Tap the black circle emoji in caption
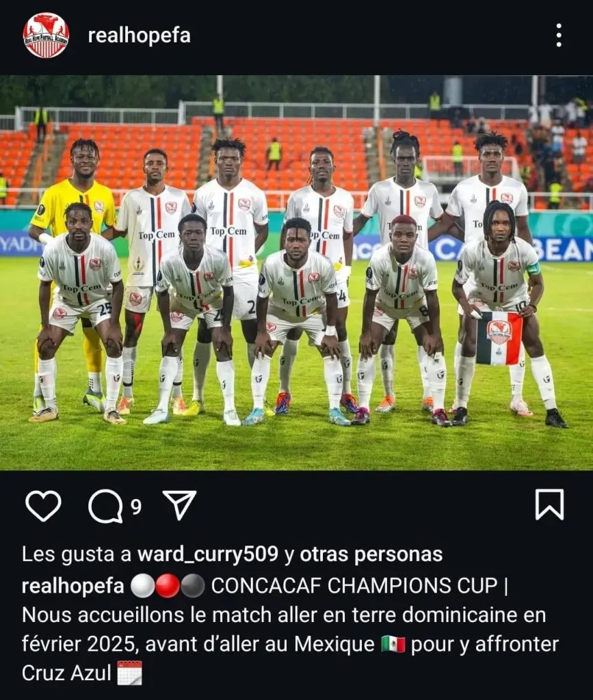 (x=193, y=586)
